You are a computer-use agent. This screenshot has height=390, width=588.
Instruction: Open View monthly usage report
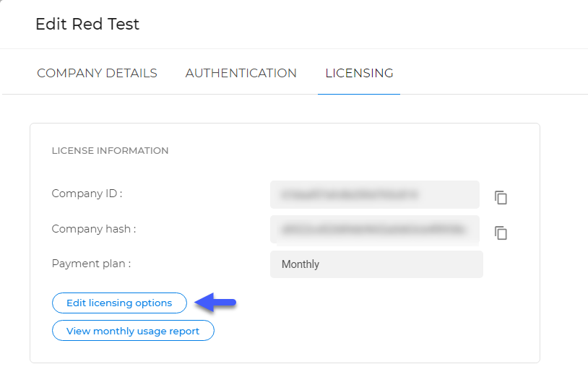(x=133, y=331)
